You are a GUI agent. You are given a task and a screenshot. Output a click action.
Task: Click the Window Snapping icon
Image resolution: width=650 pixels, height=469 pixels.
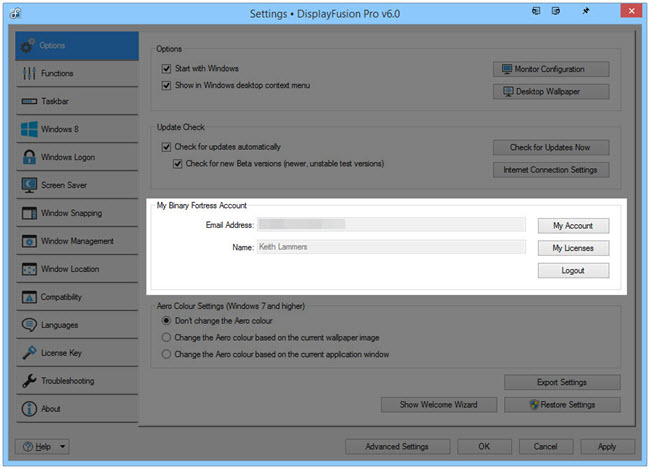[29, 213]
